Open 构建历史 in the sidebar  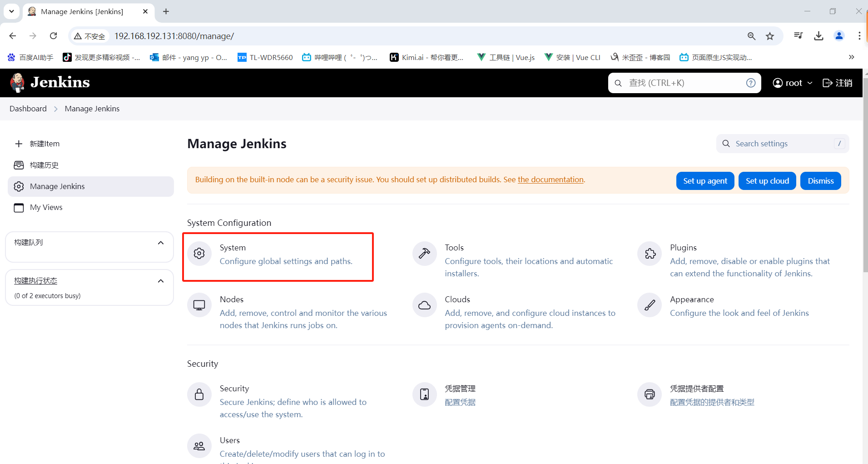click(x=44, y=165)
